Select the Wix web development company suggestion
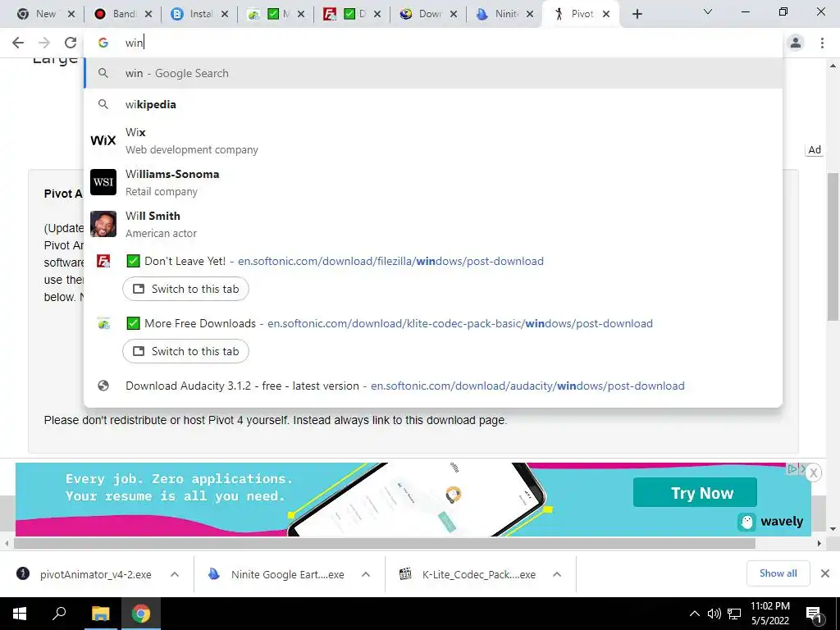 pos(433,141)
